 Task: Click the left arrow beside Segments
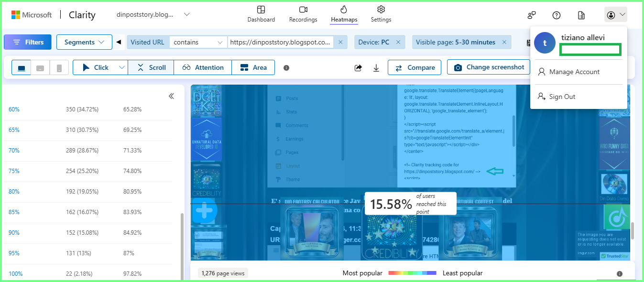119,42
